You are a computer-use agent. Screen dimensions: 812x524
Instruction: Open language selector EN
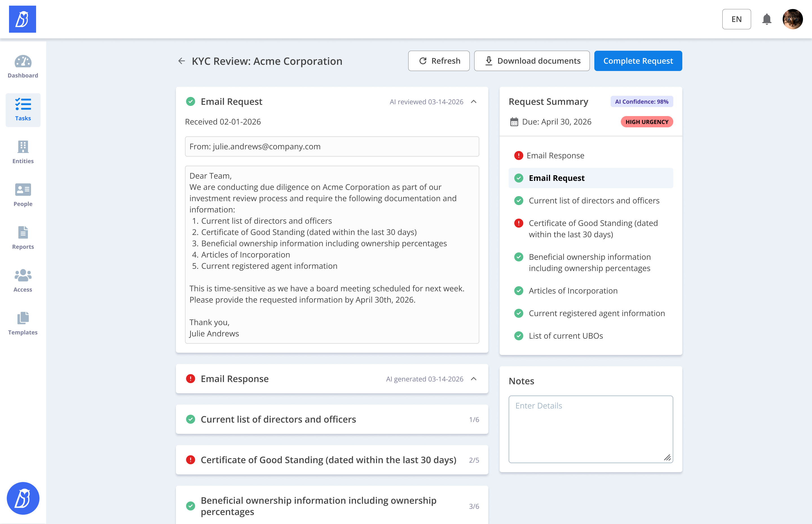(736, 19)
